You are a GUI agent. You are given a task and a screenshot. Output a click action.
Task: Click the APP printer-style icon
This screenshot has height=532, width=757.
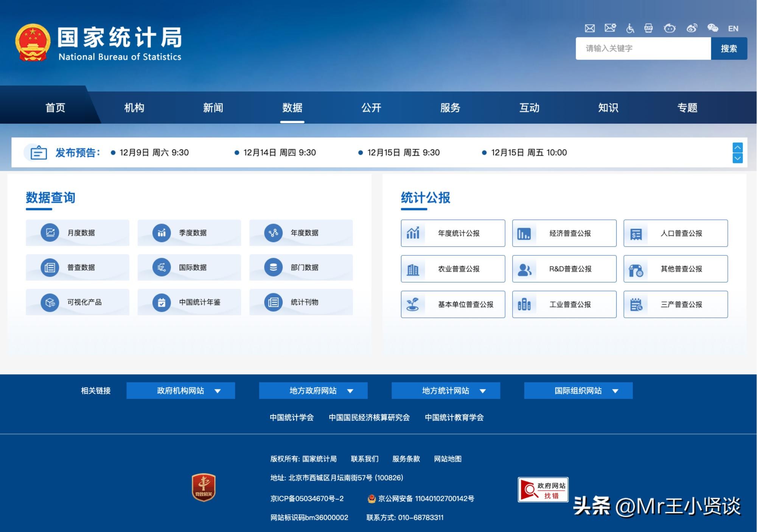tap(648, 28)
